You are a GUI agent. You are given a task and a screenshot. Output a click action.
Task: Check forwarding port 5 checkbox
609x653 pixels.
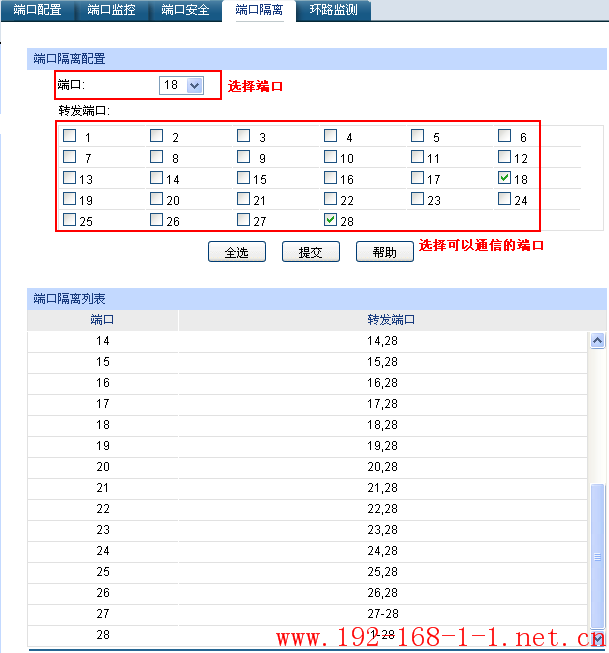click(x=417, y=135)
